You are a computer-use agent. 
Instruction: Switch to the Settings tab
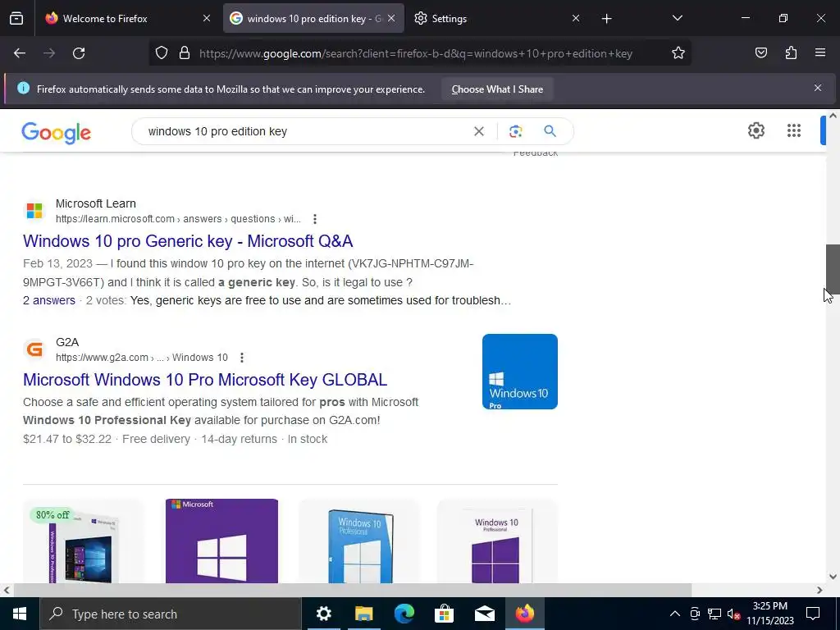(x=497, y=19)
